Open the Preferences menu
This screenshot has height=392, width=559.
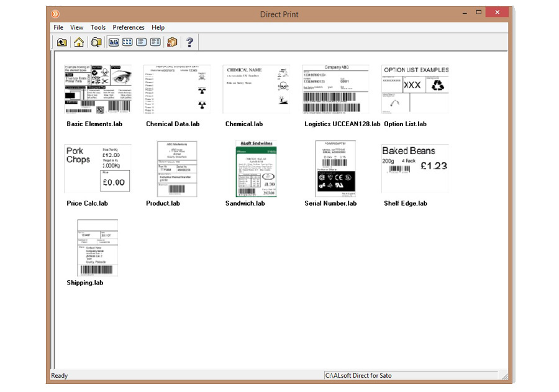click(x=129, y=27)
